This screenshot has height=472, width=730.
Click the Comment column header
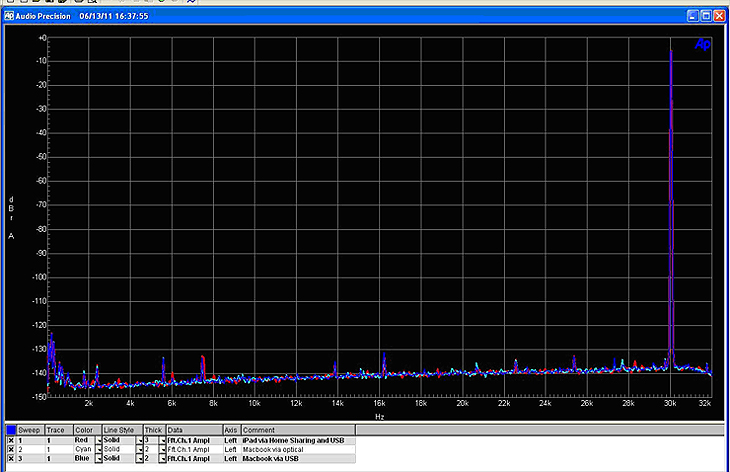[x=257, y=430]
